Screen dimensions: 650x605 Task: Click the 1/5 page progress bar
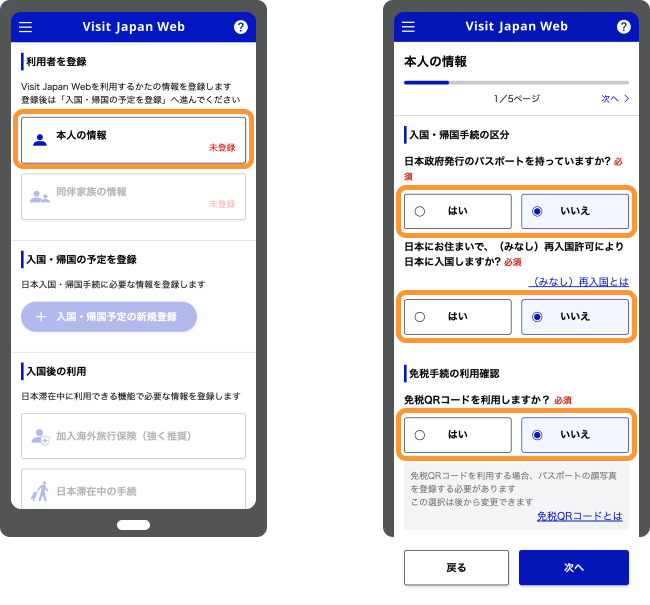click(516, 83)
